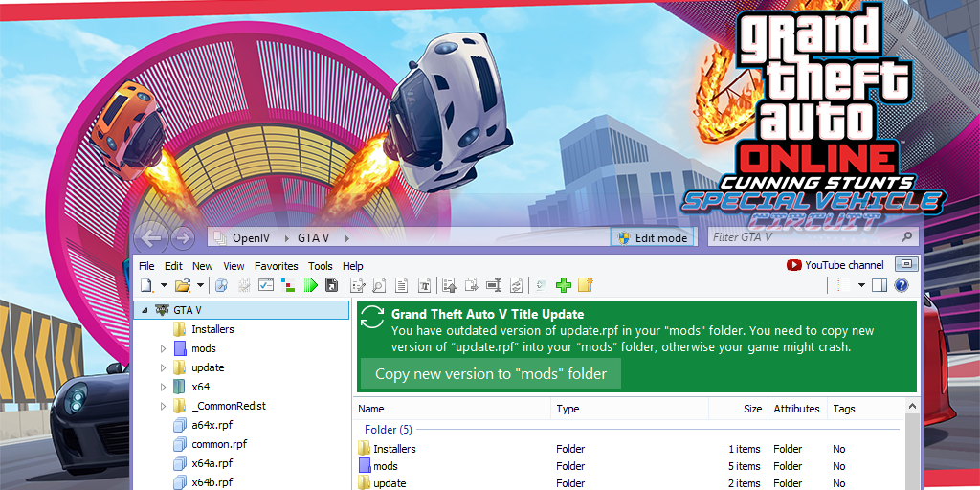The image size is (980, 490).
Task: Click GTA V in the address breadcrumb
Action: (x=313, y=238)
